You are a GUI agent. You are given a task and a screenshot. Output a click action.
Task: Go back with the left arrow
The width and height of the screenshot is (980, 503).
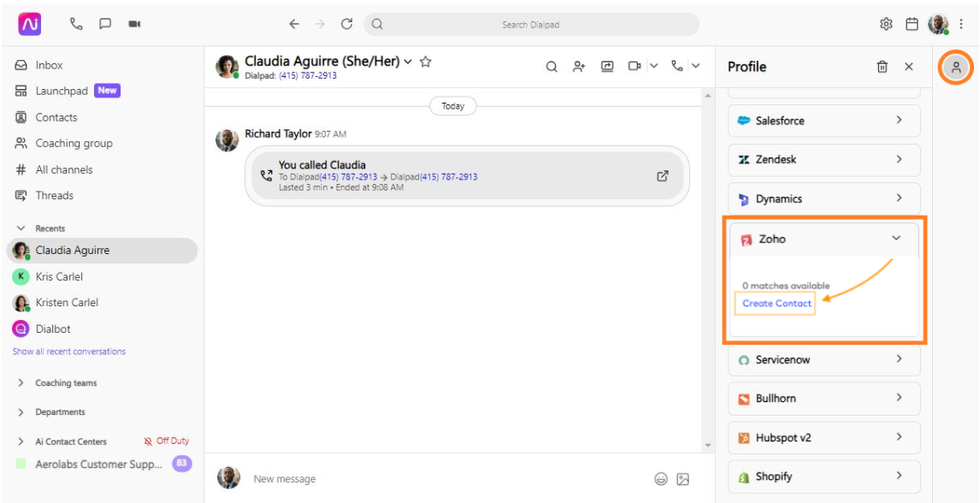pyautogui.click(x=294, y=24)
